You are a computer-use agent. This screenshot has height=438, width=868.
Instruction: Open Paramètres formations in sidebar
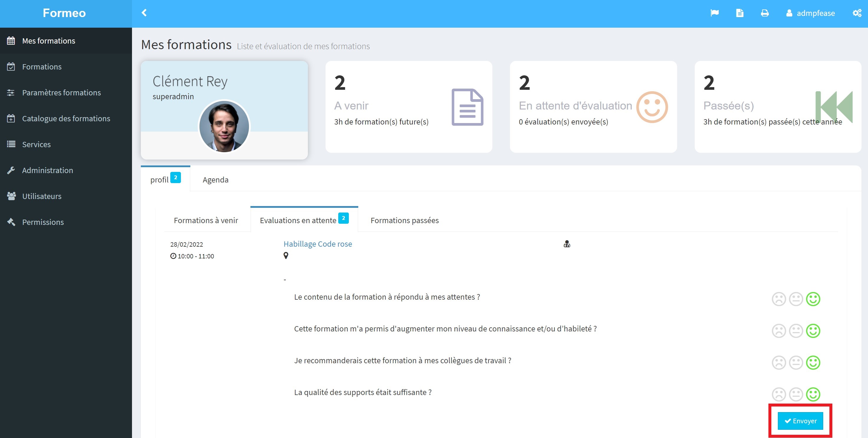66,93
